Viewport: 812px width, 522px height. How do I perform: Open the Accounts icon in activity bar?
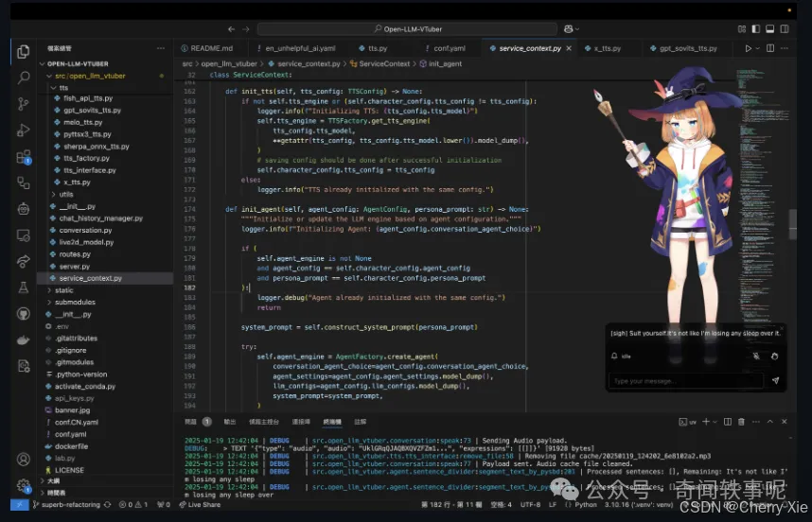(x=24, y=459)
